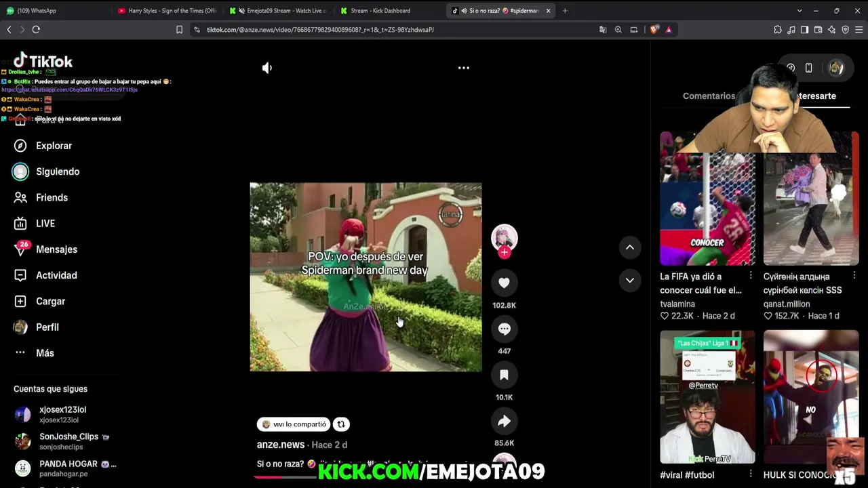Switch to the Comentarios tab
The height and width of the screenshot is (488, 868).
709,96
